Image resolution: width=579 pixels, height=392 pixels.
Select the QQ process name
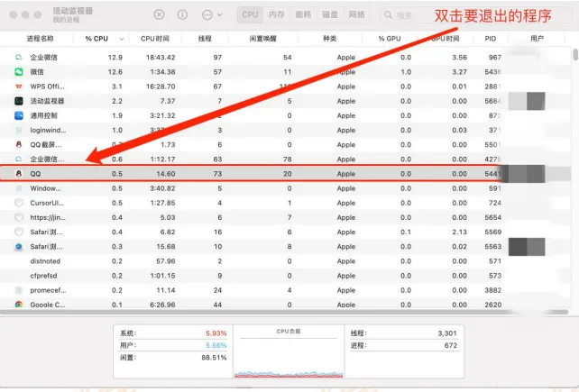pos(35,174)
